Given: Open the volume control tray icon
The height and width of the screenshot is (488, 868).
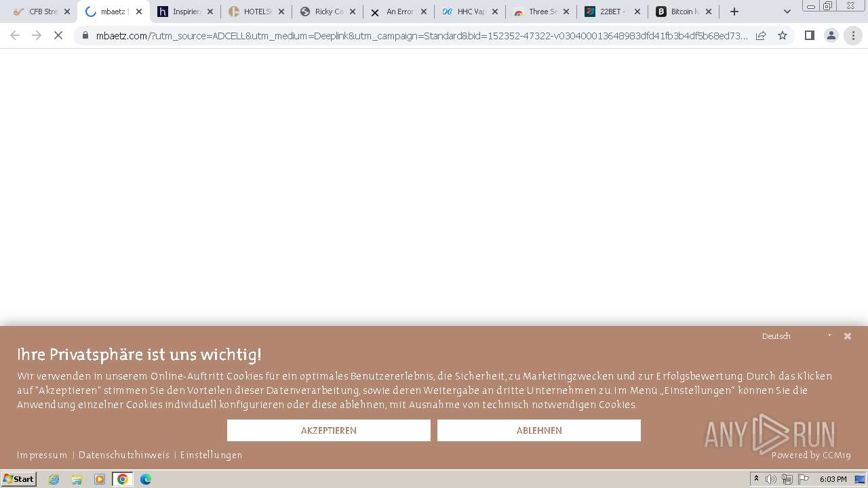Looking at the screenshot, I should (771, 479).
